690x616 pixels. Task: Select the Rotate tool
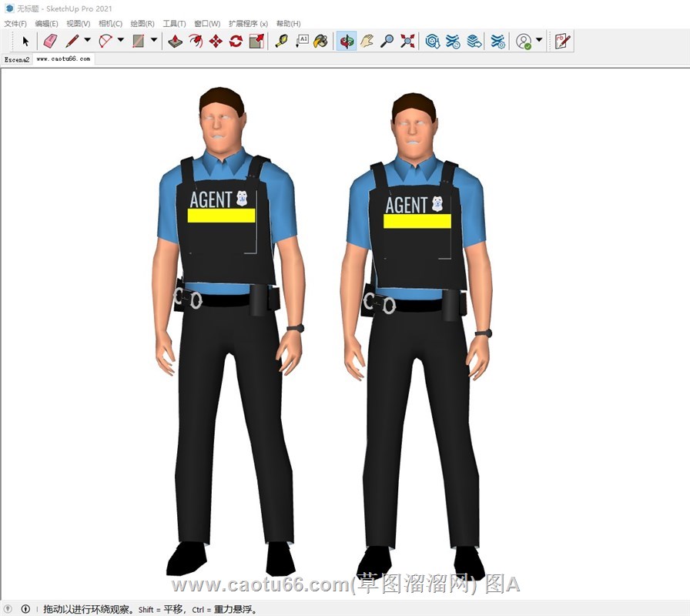click(236, 41)
